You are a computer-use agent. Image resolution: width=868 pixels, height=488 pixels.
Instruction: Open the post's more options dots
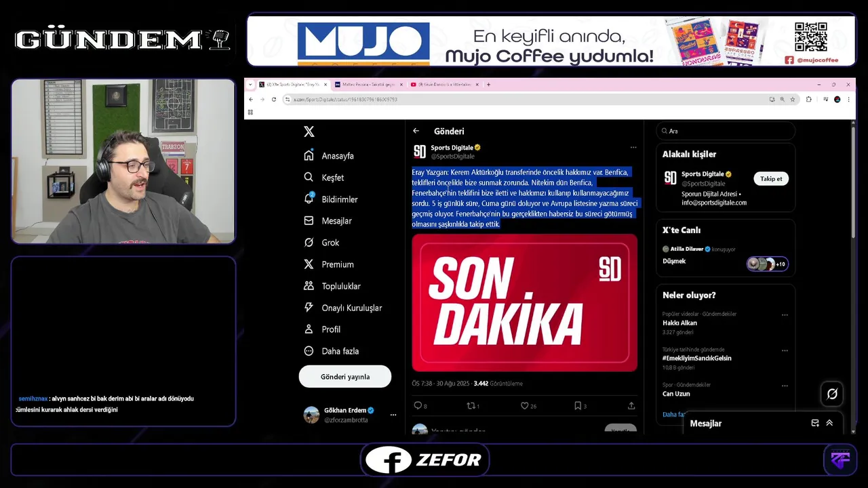[633, 147]
